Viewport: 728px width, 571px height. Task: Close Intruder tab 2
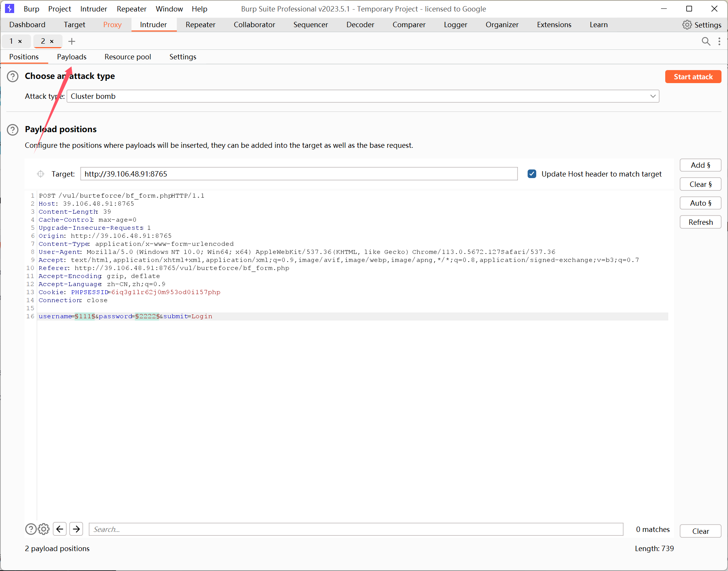pos(52,41)
